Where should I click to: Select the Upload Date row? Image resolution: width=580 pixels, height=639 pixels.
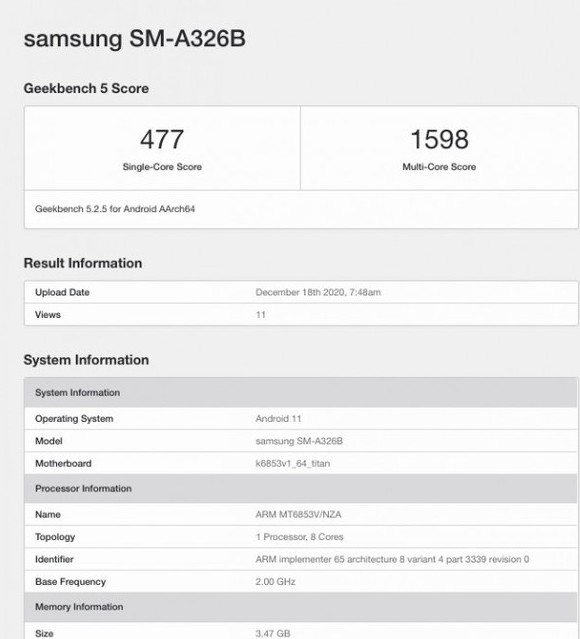[301, 292]
